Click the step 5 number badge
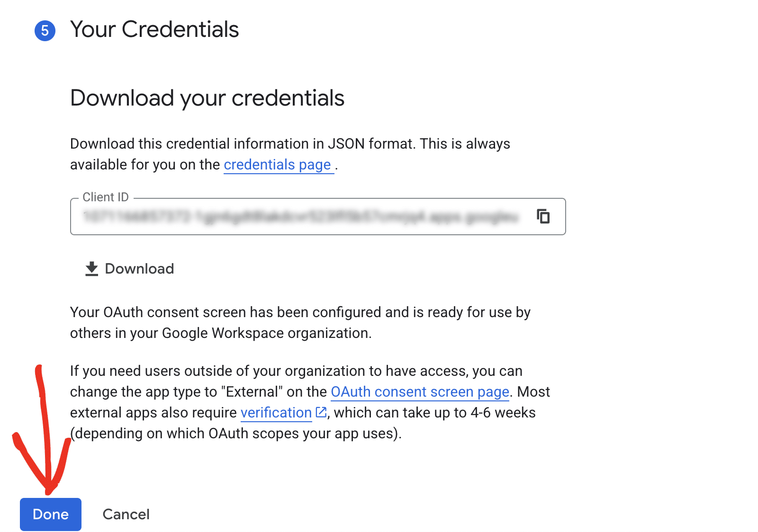The image size is (758, 532). pos(45,31)
